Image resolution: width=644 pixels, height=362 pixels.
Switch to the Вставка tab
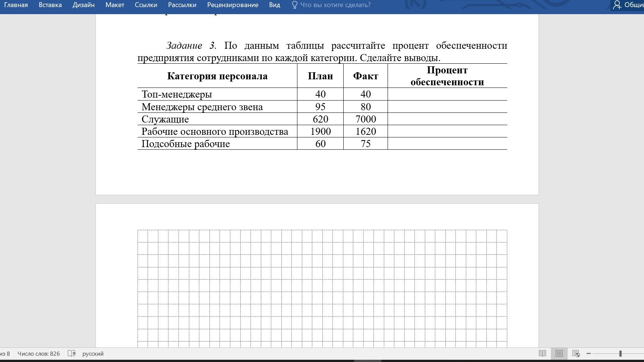point(50,5)
